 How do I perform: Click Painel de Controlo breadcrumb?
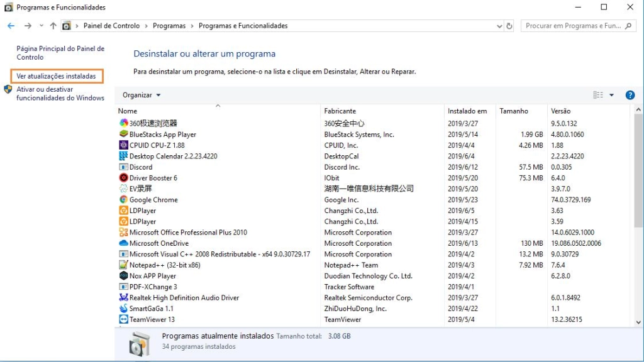[x=111, y=26]
